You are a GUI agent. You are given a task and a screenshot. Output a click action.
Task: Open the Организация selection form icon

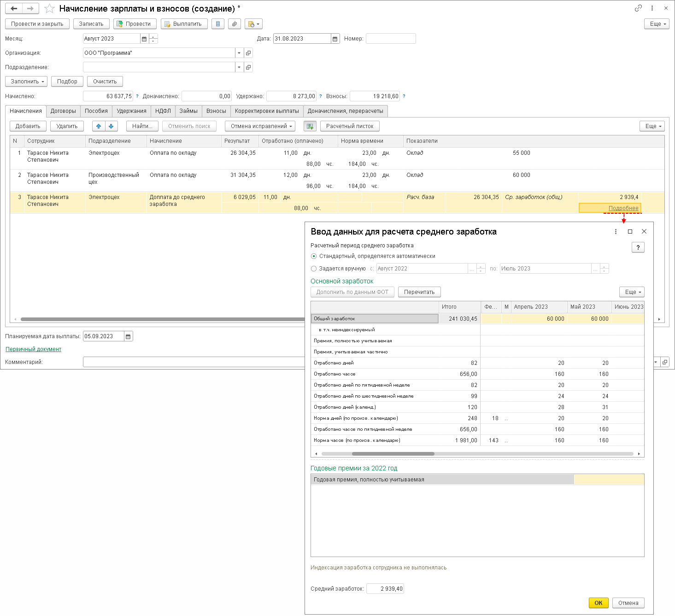248,53
